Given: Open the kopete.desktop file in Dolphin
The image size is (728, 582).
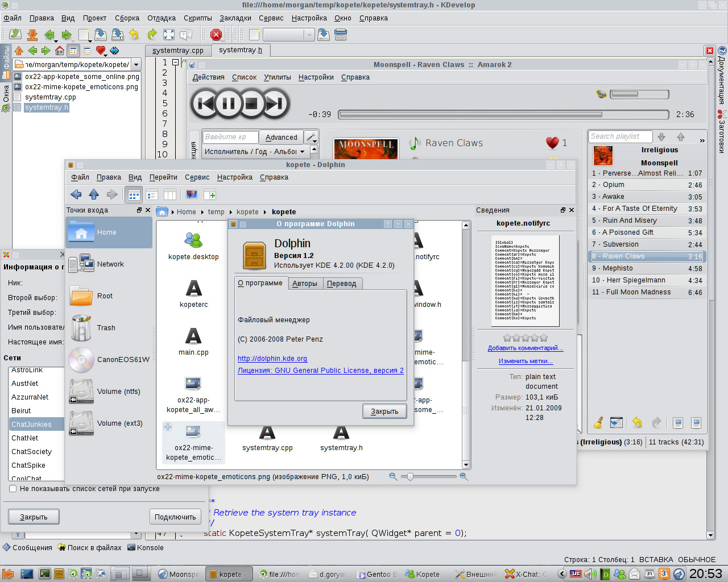Looking at the screenshot, I should pyautogui.click(x=193, y=246).
